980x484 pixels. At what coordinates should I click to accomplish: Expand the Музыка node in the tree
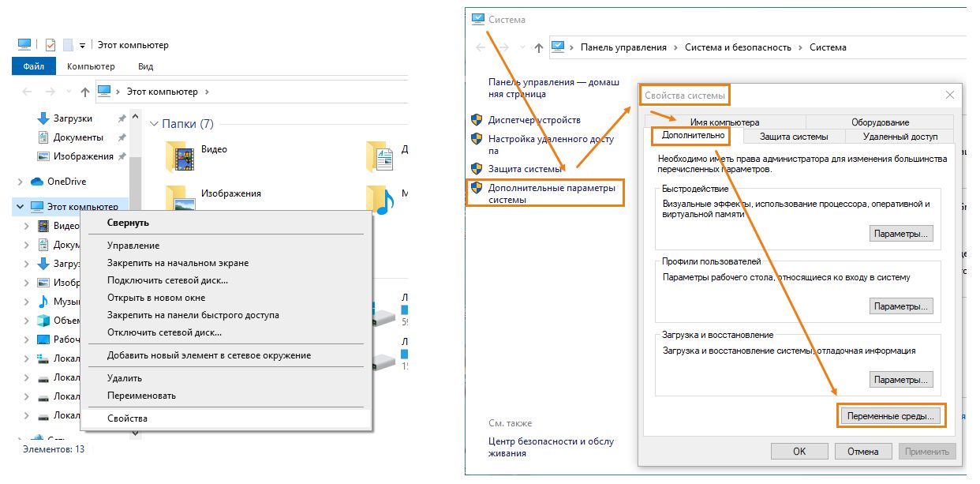pyautogui.click(x=28, y=302)
